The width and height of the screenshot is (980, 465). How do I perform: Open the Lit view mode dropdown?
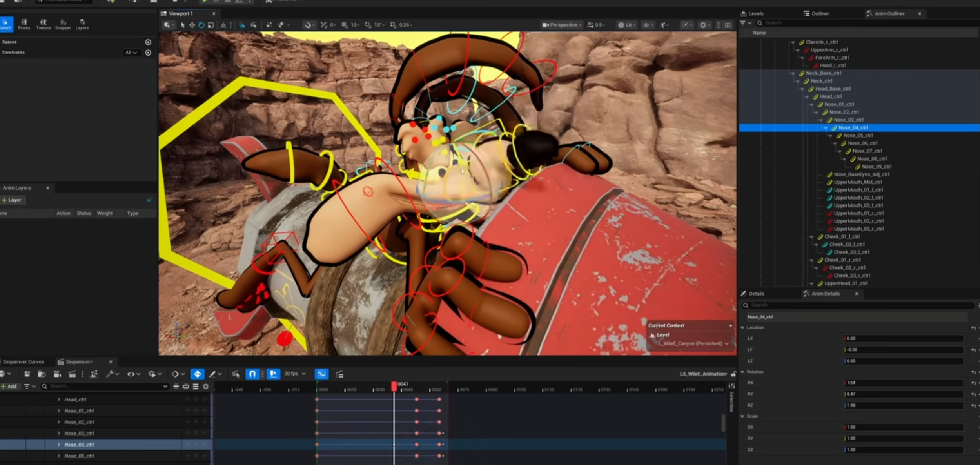(626, 25)
